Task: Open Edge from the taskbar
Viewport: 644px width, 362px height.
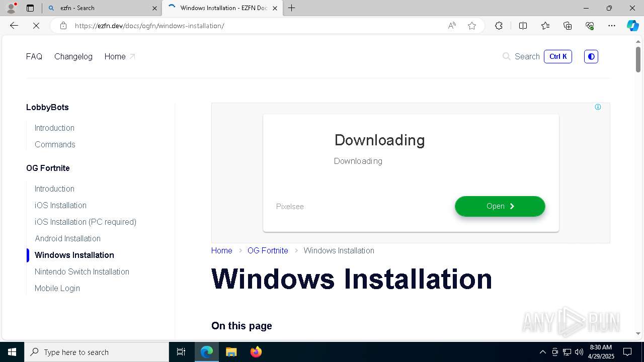Action: tap(207, 352)
